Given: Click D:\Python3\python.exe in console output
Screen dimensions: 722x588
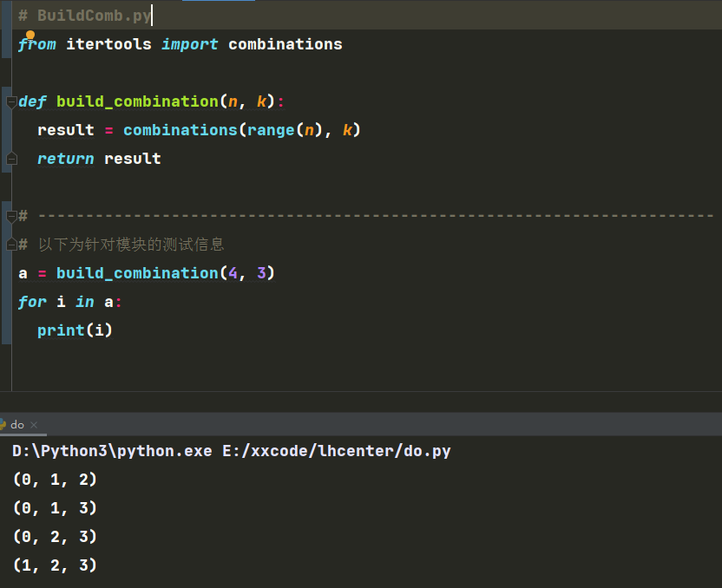Looking at the screenshot, I should 112,451.
